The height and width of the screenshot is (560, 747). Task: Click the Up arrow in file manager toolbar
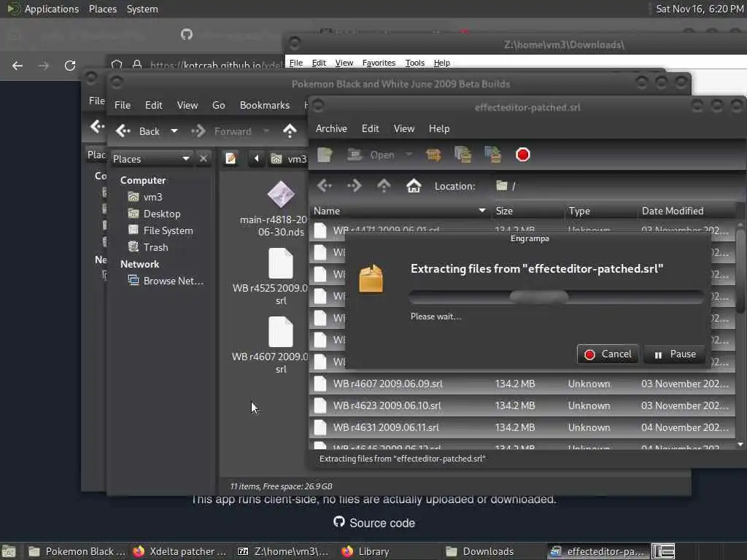click(x=290, y=131)
